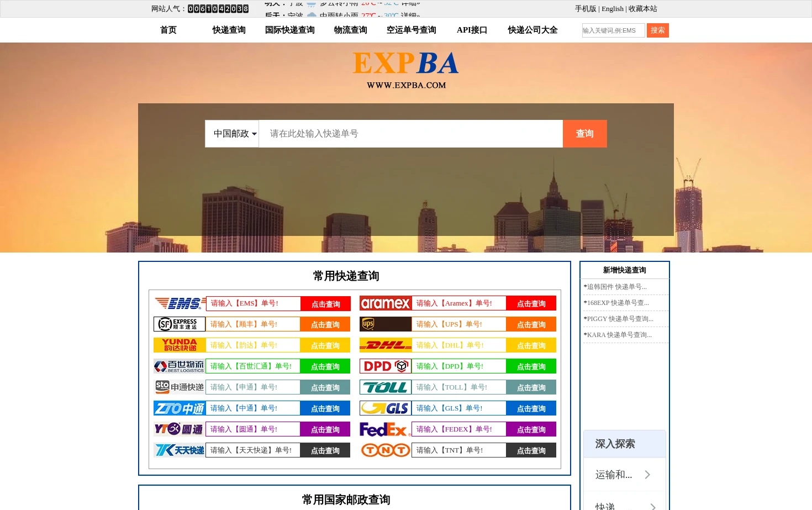Click the GLS logo

pos(386,408)
